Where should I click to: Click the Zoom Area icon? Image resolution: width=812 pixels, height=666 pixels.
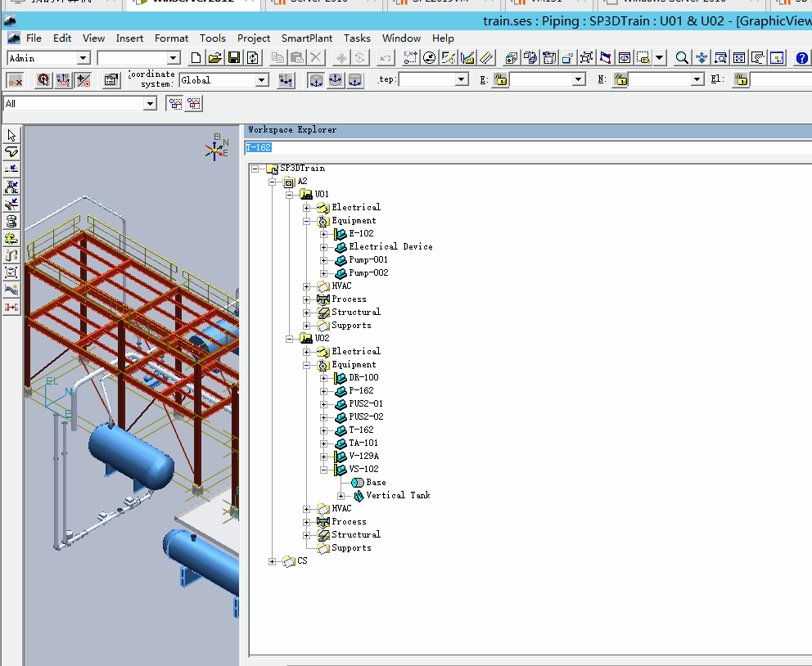tap(720, 58)
